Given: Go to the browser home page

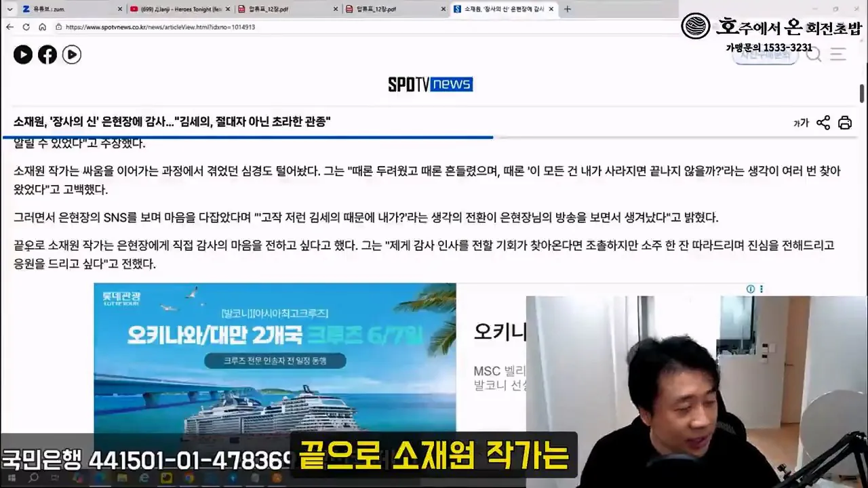Looking at the screenshot, I should (42, 27).
